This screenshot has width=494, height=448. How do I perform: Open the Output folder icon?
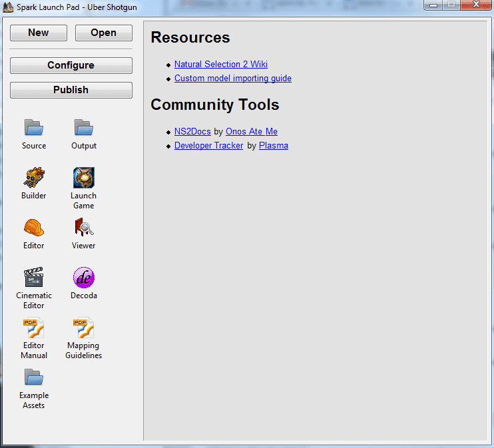83,127
